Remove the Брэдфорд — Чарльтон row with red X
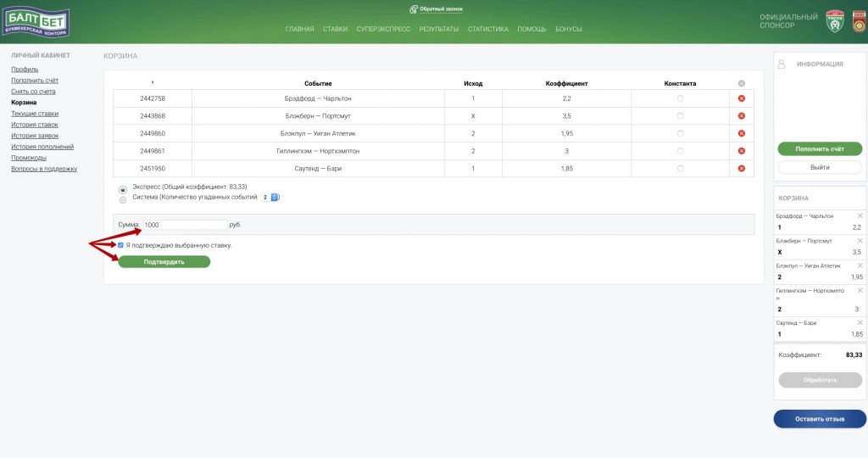The image size is (868, 458). (x=741, y=98)
